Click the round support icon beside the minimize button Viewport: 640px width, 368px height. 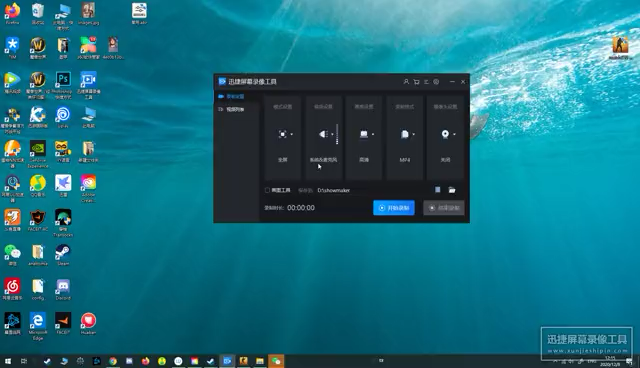click(x=436, y=82)
